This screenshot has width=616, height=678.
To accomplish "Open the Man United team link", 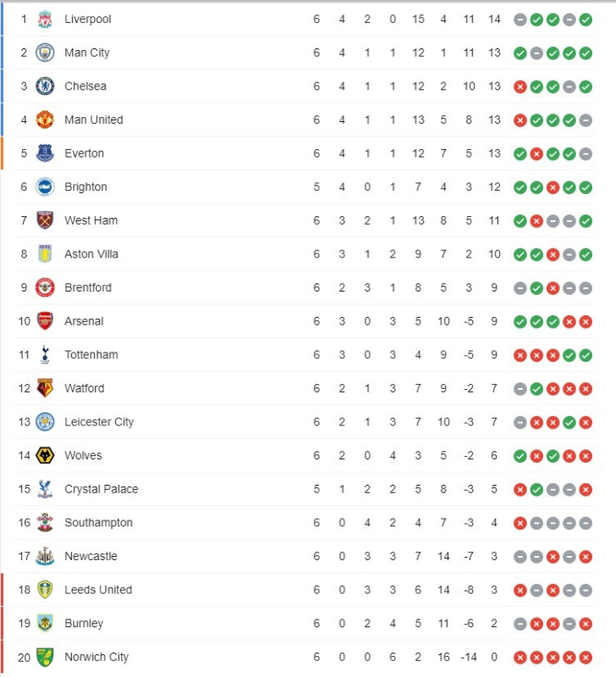I will 94,119.
